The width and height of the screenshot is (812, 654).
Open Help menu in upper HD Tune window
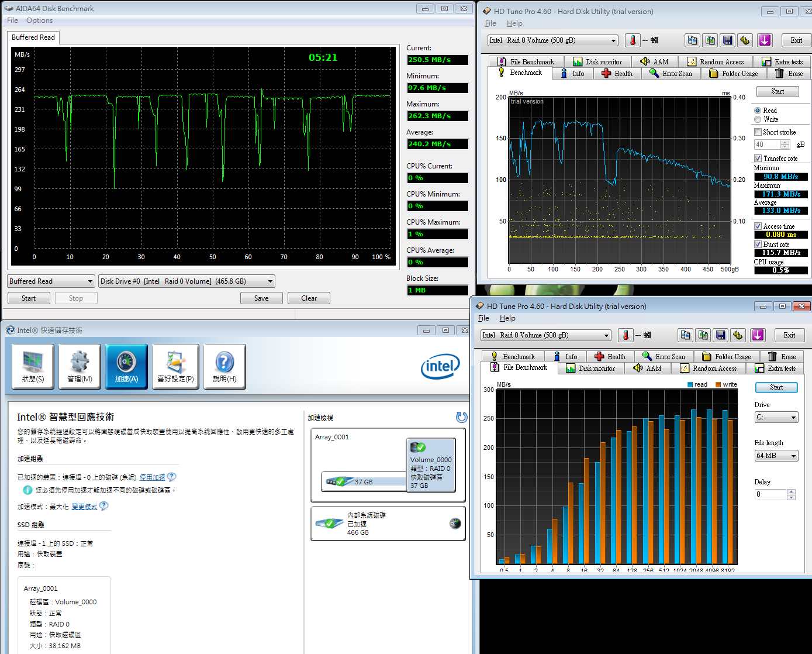point(514,23)
